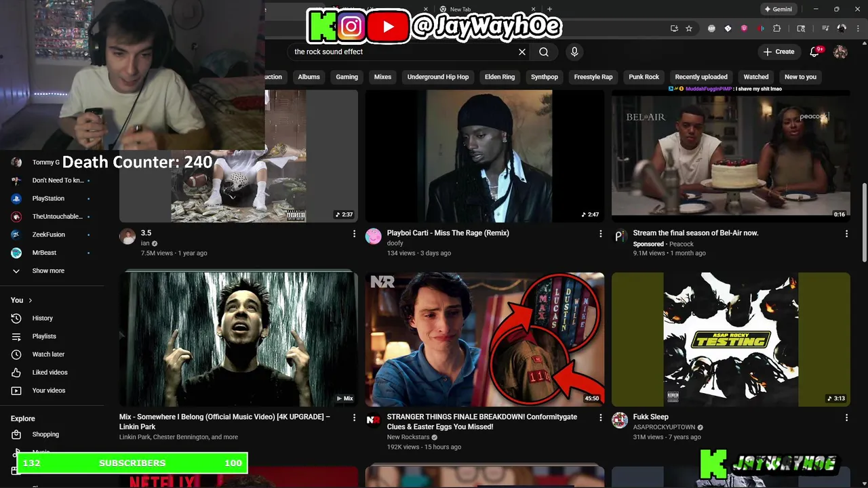The image size is (868, 488).
Task: Open a new Chrome tab with plus
Action: pos(549,9)
